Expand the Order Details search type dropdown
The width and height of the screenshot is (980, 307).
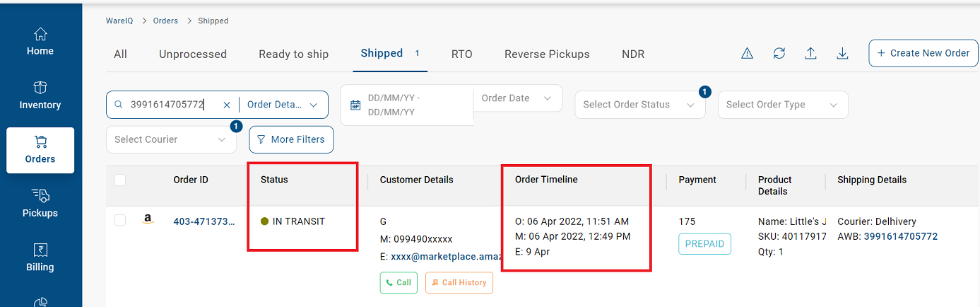283,105
